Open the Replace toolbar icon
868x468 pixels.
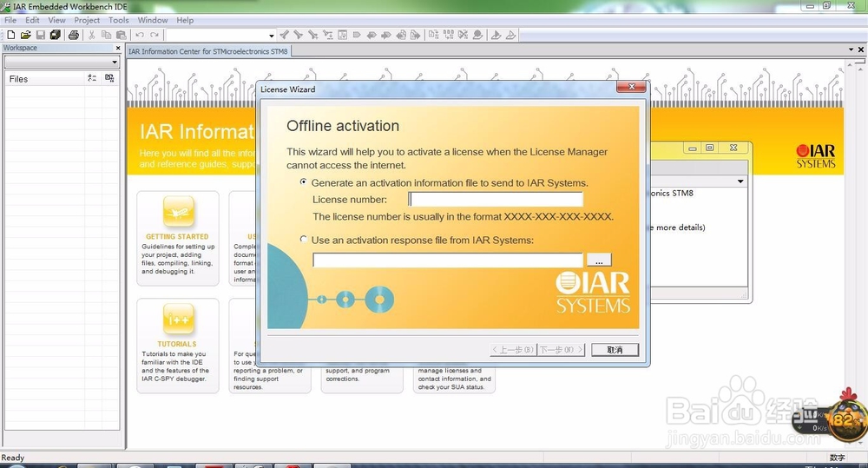pyautogui.click(x=328, y=35)
